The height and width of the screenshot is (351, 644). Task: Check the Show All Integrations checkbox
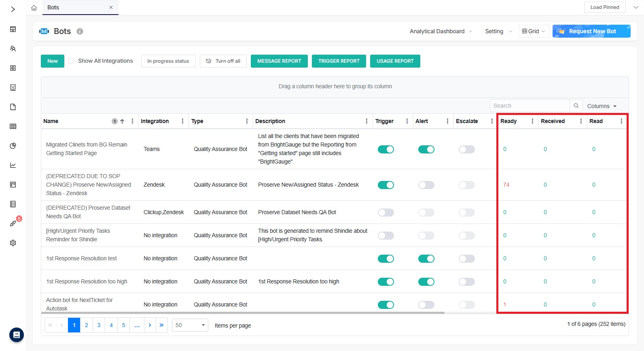[x=71, y=61]
